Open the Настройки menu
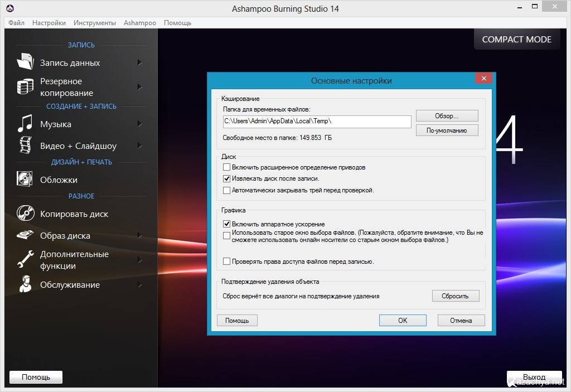This screenshot has width=571, height=392. 49,23
